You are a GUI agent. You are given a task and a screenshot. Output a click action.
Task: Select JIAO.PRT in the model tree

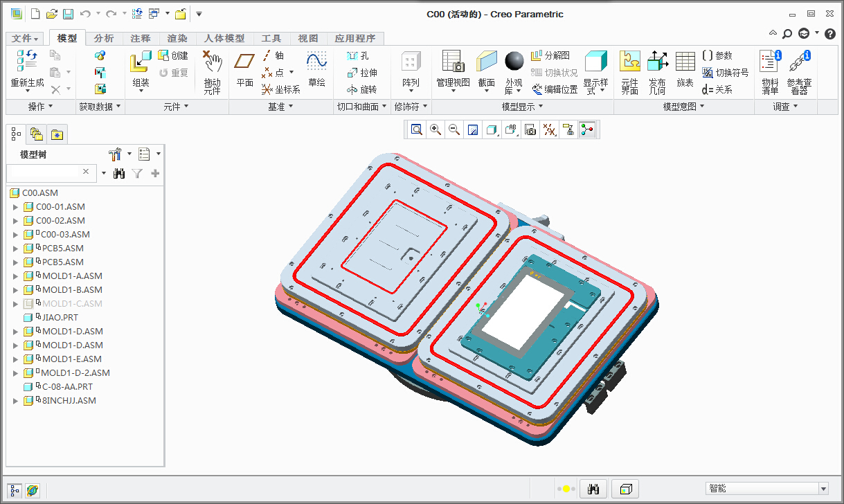tap(60, 318)
